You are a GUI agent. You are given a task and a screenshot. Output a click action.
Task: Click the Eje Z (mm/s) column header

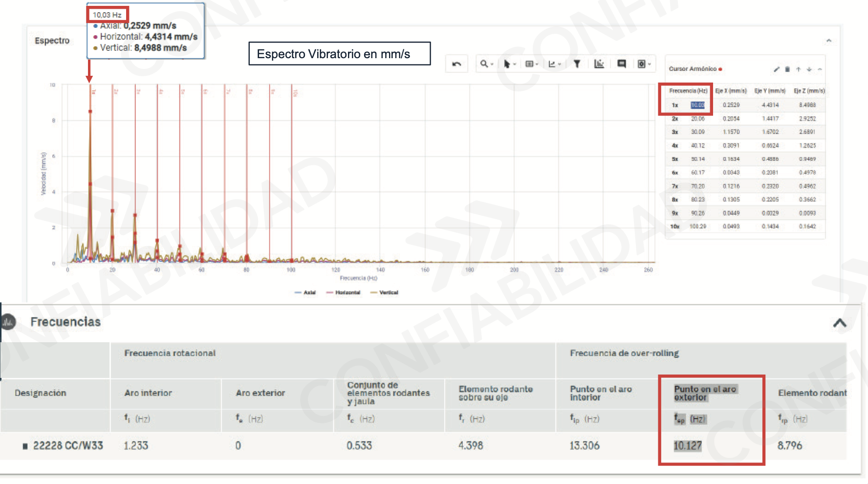[x=809, y=91]
